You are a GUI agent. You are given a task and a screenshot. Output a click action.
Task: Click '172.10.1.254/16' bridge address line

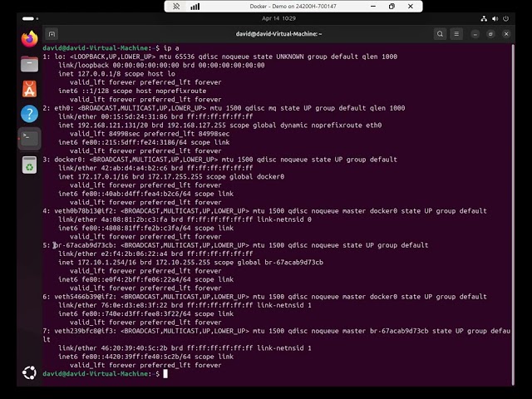point(190,263)
